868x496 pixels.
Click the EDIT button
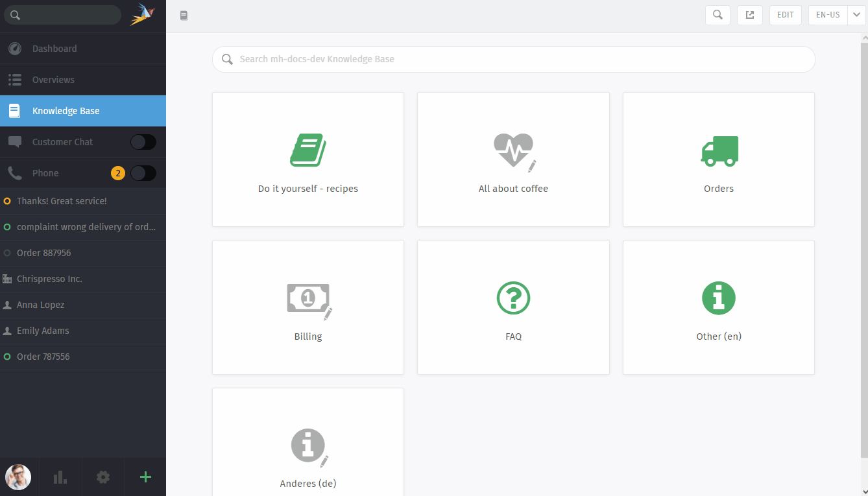tap(785, 14)
